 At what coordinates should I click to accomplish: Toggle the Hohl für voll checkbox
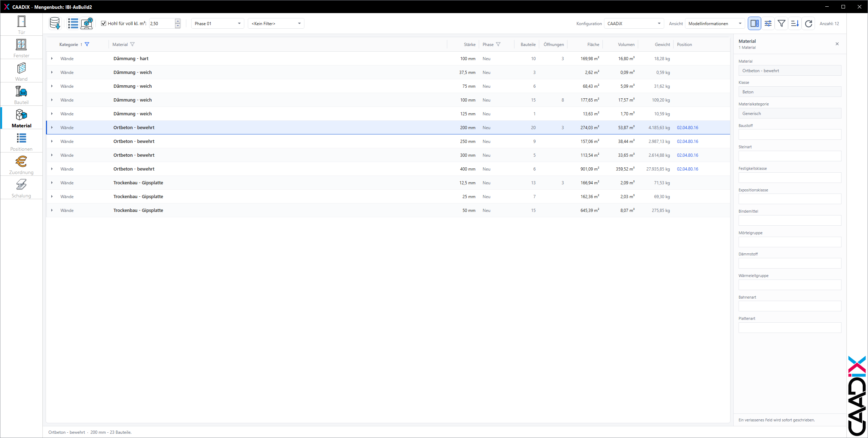click(x=104, y=23)
